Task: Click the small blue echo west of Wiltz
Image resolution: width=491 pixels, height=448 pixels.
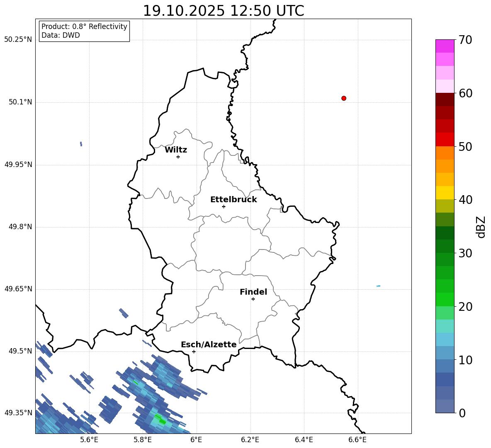Action: click(81, 144)
